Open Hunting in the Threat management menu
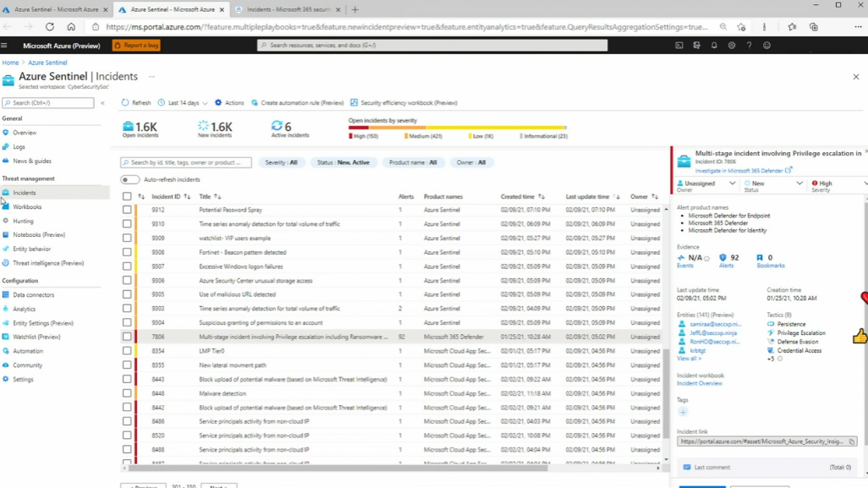 click(x=23, y=221)
